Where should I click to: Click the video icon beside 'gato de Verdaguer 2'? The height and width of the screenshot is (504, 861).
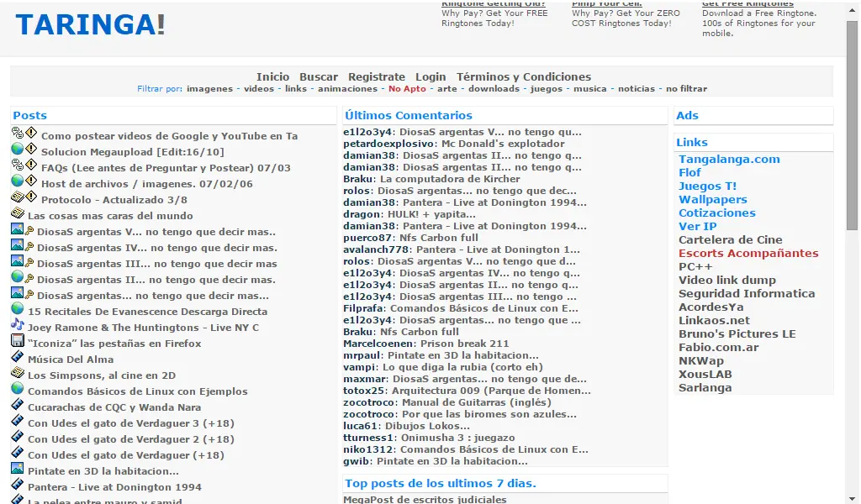pos(18,435)
